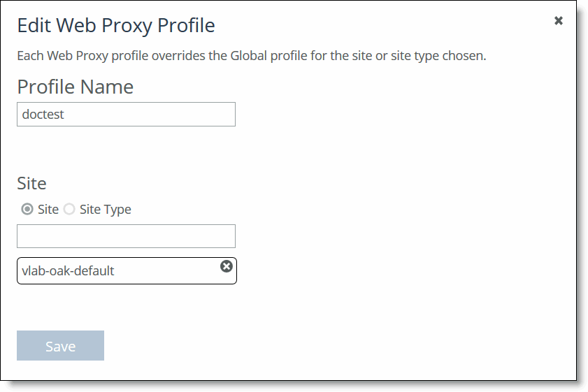Screen dimensions: 588x392
Task: Click the Global profile override description text
Action: (252, 56)
